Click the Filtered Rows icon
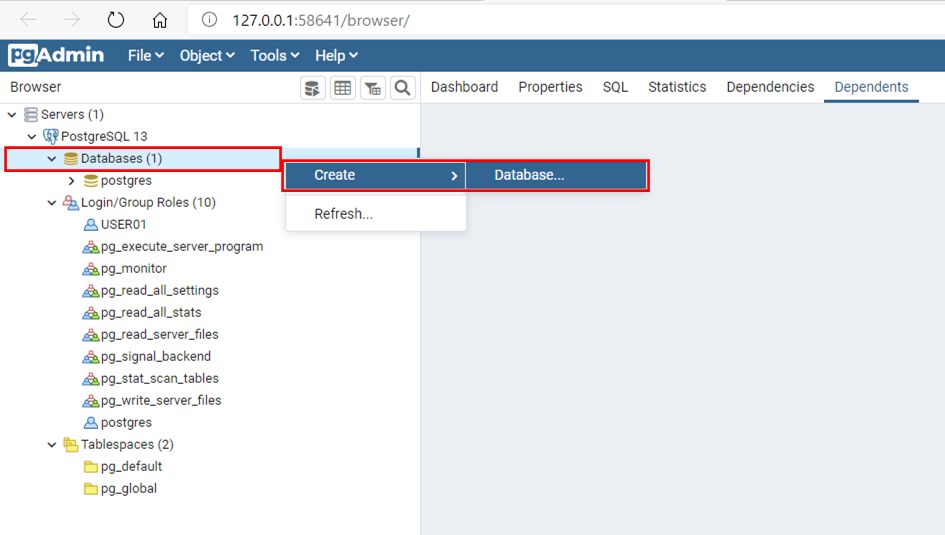945x535 pixels. pyautogui.click(x=373, y=88)
